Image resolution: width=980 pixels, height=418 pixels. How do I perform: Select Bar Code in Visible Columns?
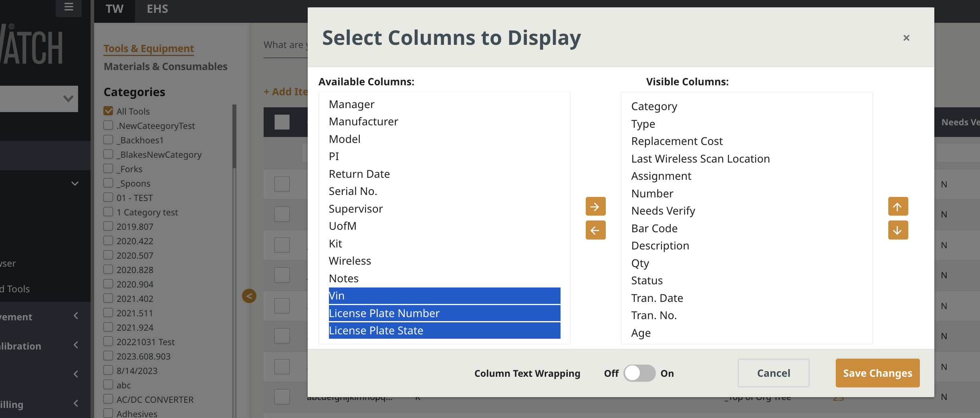pos(747,229)
